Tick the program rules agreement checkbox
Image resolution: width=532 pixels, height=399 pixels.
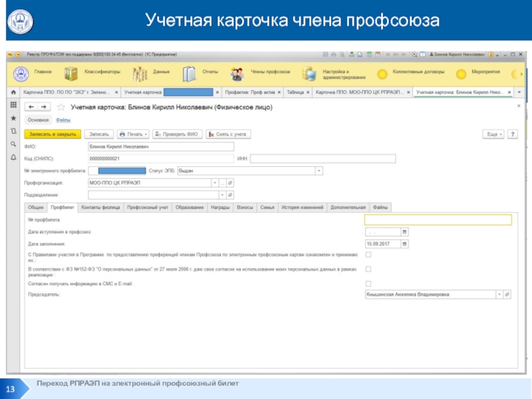(368, 256)
